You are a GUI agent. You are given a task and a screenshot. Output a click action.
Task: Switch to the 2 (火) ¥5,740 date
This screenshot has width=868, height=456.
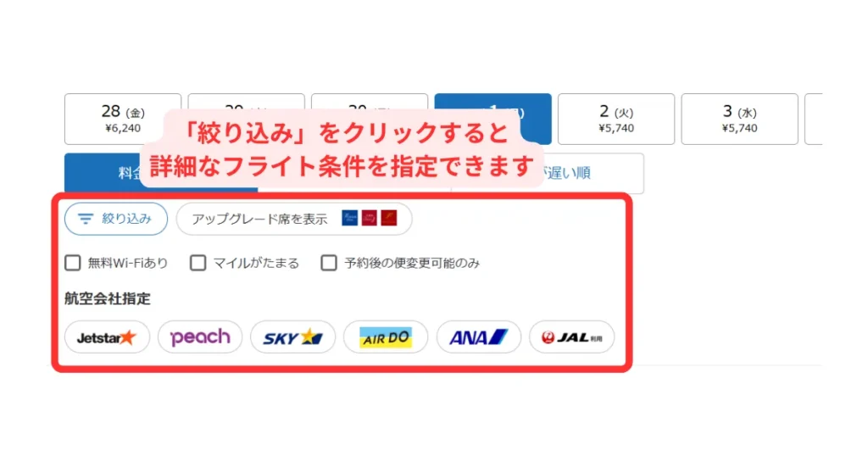point(616,119)
